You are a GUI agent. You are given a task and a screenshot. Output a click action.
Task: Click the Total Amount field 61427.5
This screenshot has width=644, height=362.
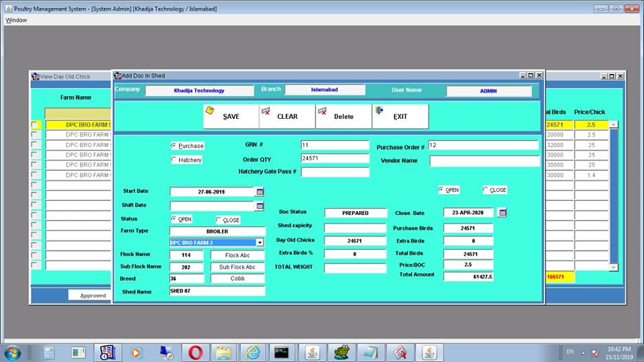click(x=468, y=277)
